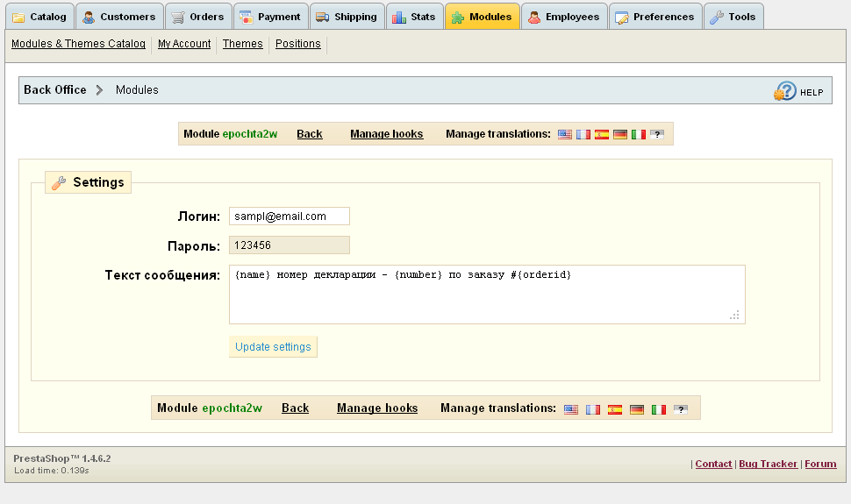Click the Spanish flag in top translations row
Screen dimensions: 851x504
point(602,135)
